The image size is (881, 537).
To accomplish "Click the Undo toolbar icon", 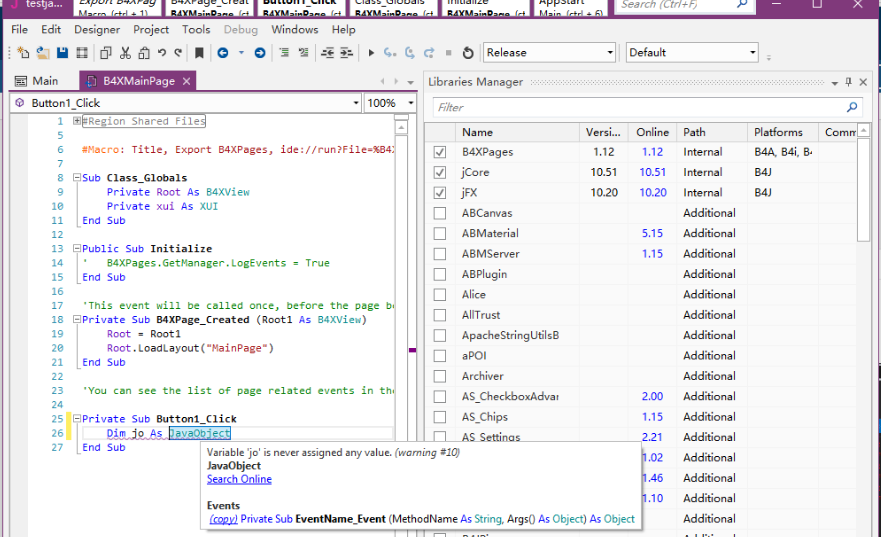I will tap(162, 53).
